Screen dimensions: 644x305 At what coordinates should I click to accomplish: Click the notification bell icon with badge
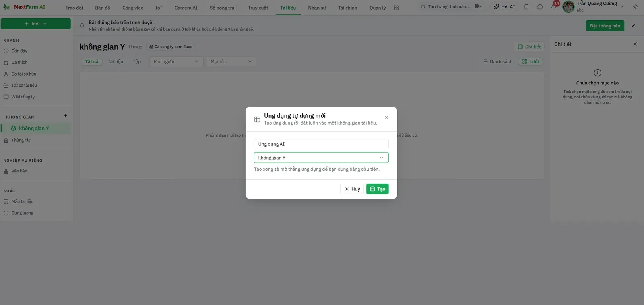tap(554, 6)
